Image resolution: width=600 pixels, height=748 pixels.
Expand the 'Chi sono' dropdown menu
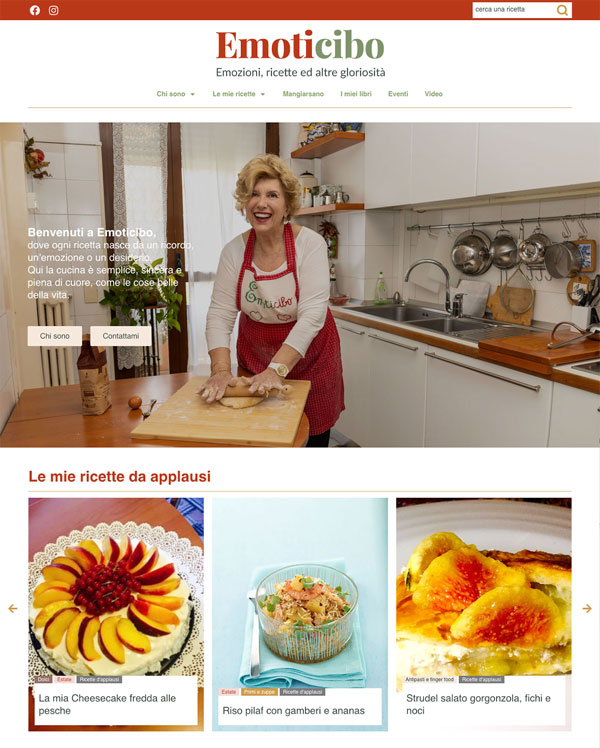tap(176, 94)
